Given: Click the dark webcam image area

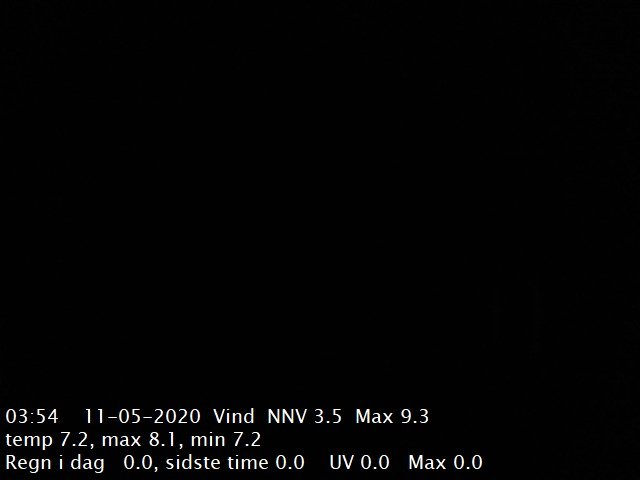Looking at the screenshot, I should pyautogui.click(x=320, y=200).
